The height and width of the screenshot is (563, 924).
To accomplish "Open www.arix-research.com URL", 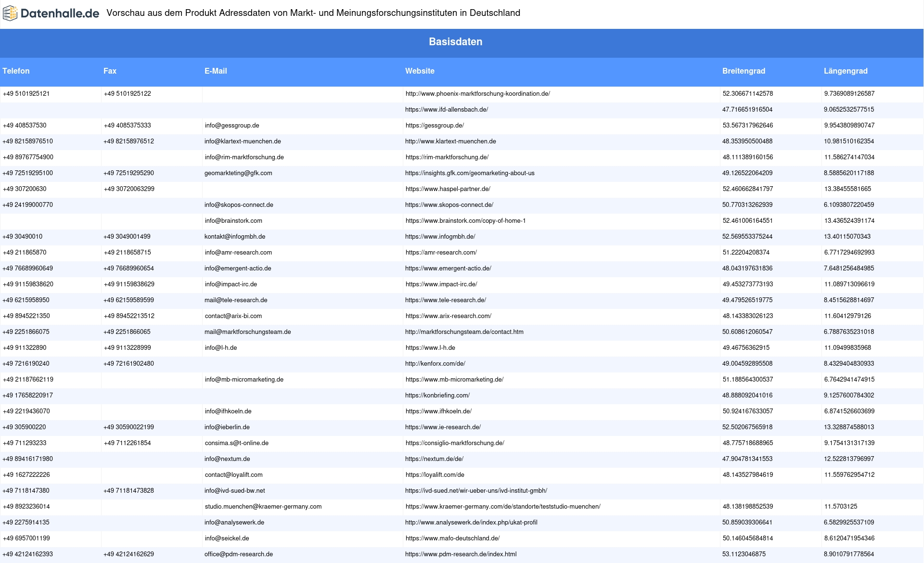I will pyautogui.click(x=448, y=316).
